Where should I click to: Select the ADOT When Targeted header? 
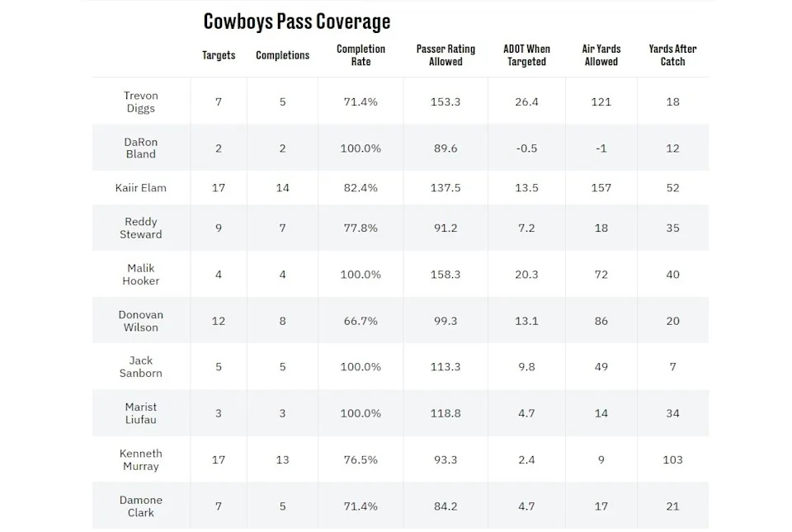tap(526, 55)
